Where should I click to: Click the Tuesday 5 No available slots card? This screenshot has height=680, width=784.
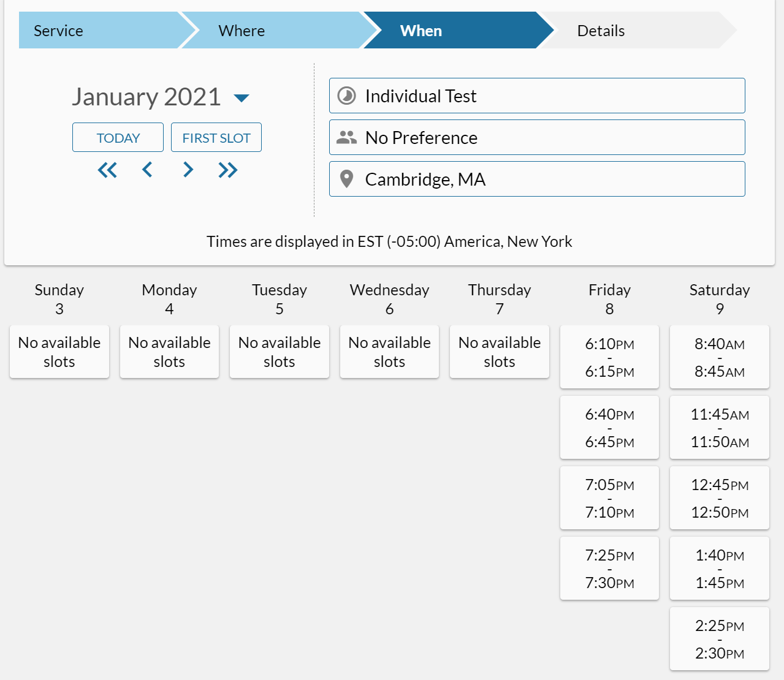280,352
